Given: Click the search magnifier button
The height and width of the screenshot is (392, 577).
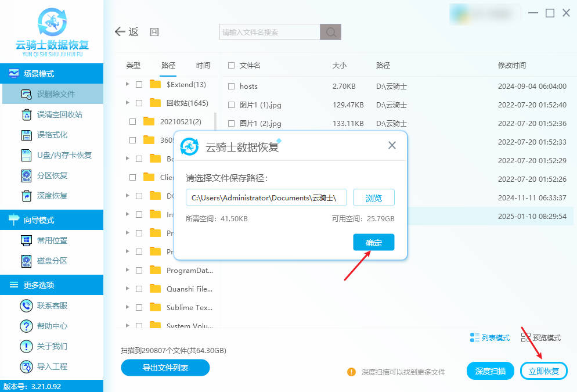Looking at the screenshot, I should pyautogui.click(x=331, y=32).
